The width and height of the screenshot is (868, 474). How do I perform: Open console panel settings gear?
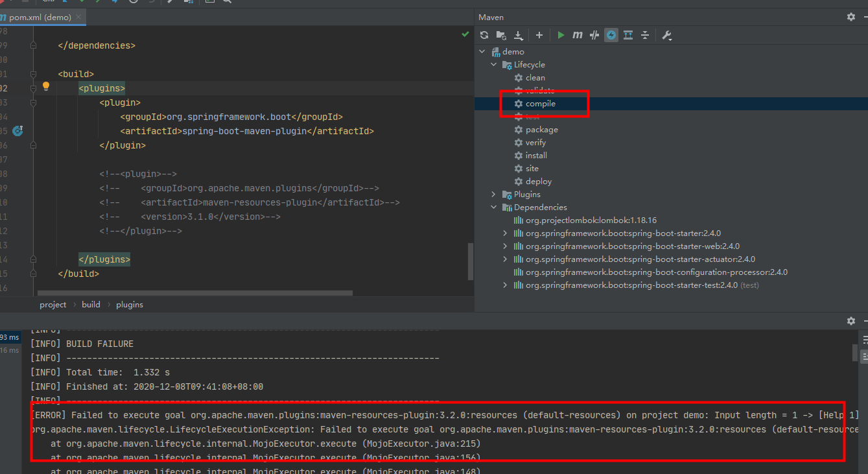coord(850,320)
